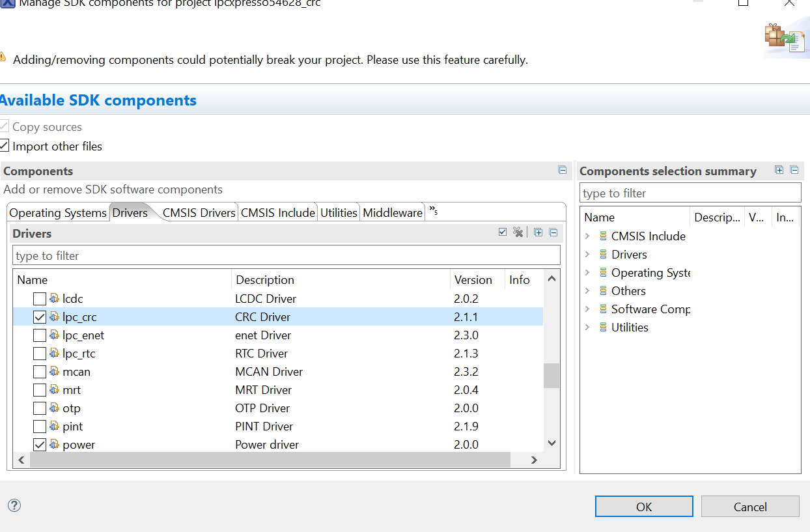Open the Operating Systems tab

[57, 212]
